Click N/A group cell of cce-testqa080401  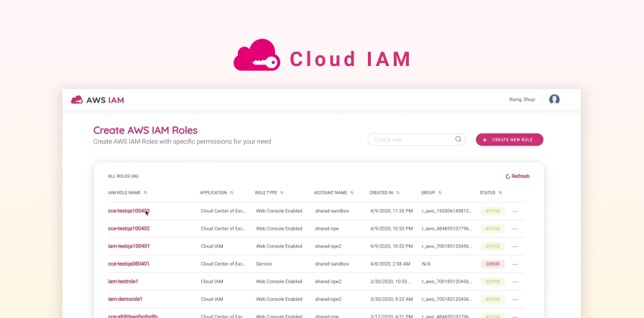click(x=426, y=264)
